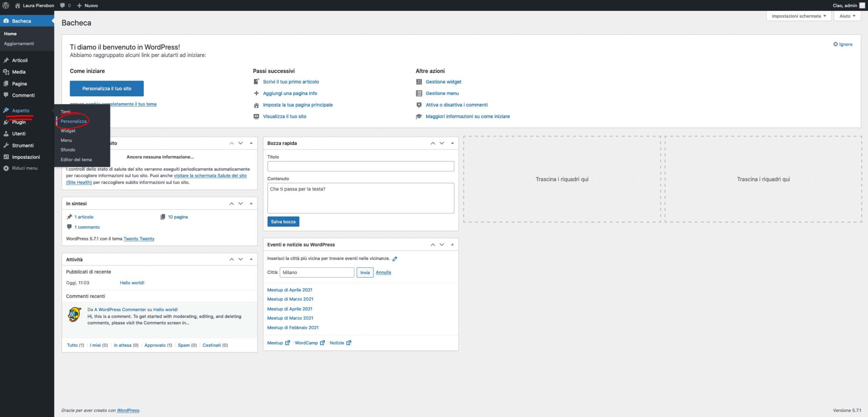The width and height of the screenshot is (868, 417).
Task: Open the Utenti icon in sidebar
Action: point(6,134)
